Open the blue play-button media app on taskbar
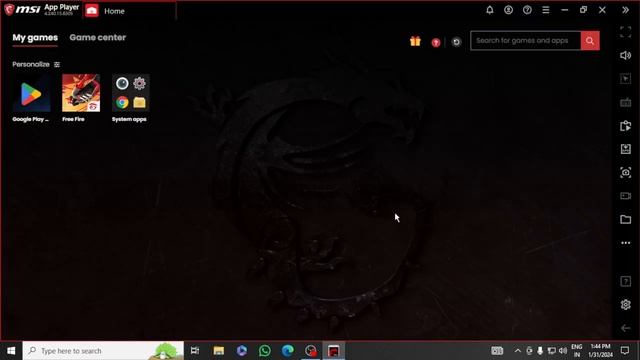Image resolution: width=640 pixels, height=360 pixels. click(242, 351)
